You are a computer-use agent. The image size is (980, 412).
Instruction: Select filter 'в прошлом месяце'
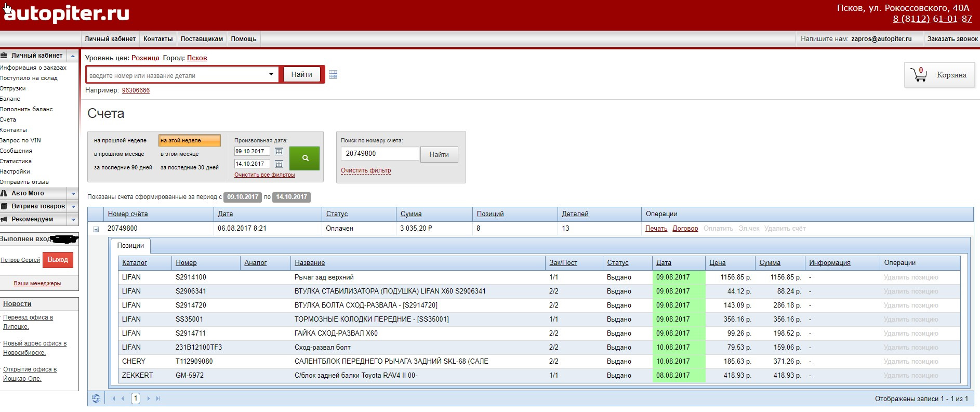coord(119,154)
